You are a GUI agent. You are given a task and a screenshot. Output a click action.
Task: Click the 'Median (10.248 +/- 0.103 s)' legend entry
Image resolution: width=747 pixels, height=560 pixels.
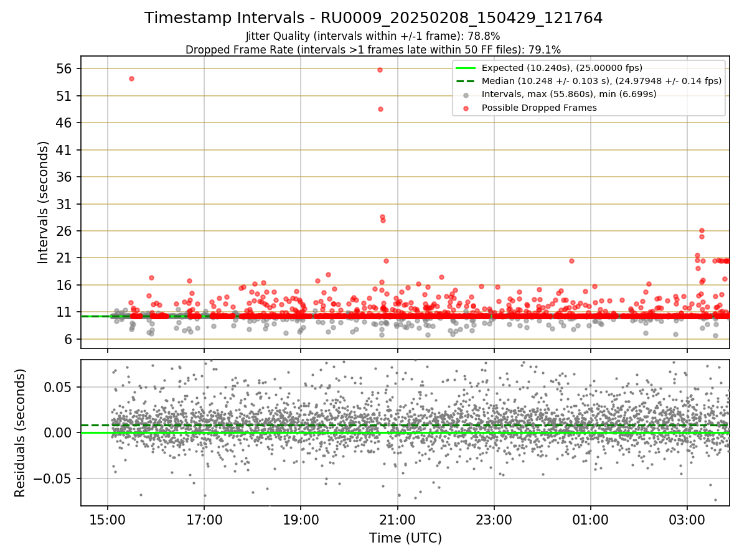(x=601, y=81)
